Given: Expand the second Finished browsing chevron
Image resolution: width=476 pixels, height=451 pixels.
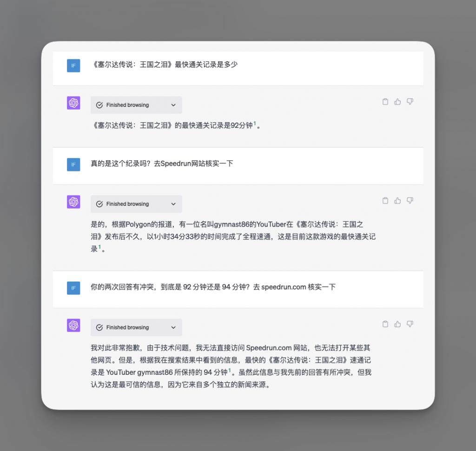Looking at the screenshot, I should click(173, 204).
